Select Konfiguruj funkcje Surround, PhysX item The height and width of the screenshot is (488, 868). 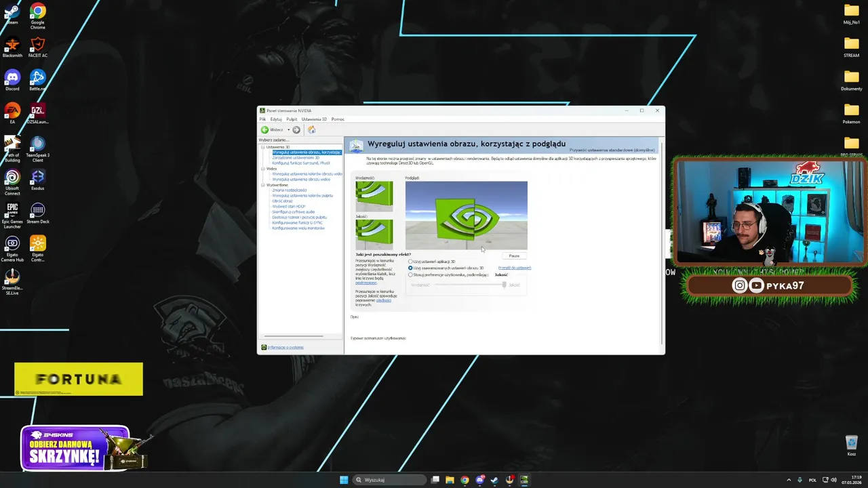pyautogui.click(x=301, y=163)
